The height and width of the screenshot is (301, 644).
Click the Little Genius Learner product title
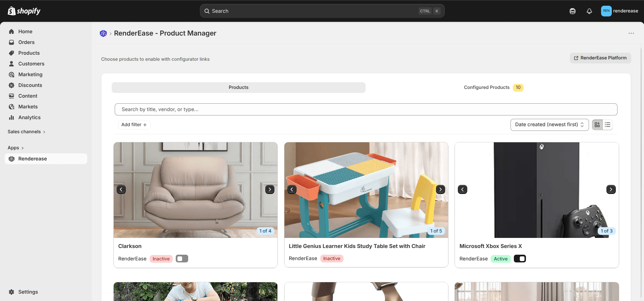point(357,246)
